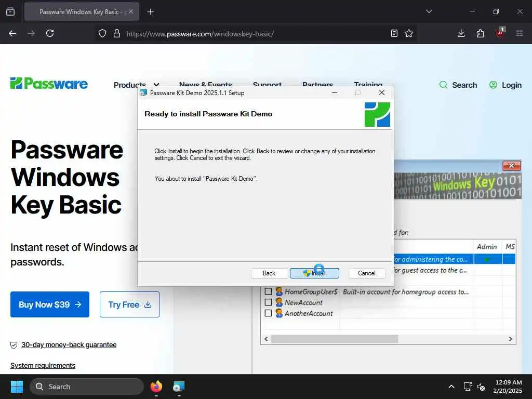This screenshot has width=532, height=399.
Task: Click the horizontal scrollbar in the account list
Action: point(335,339)
